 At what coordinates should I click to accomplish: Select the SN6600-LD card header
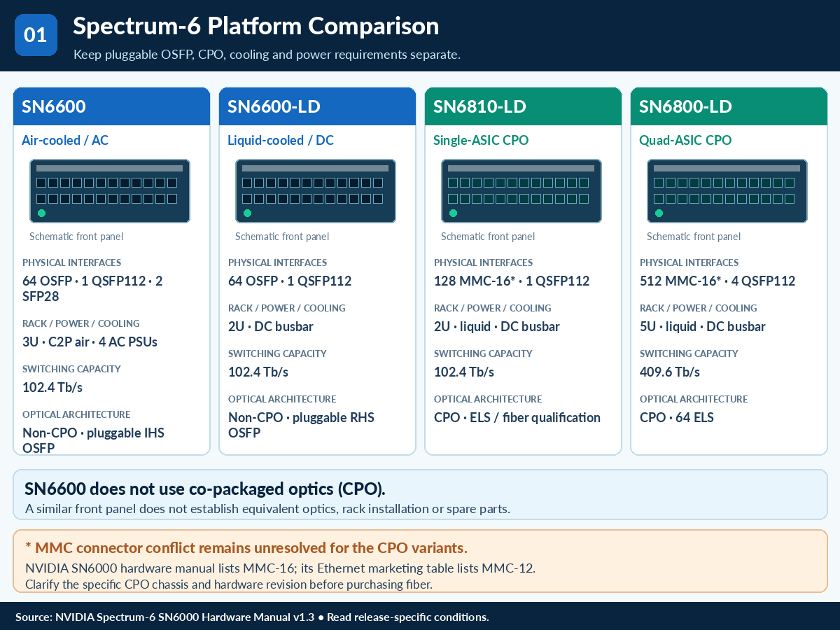tap(317, 106)
